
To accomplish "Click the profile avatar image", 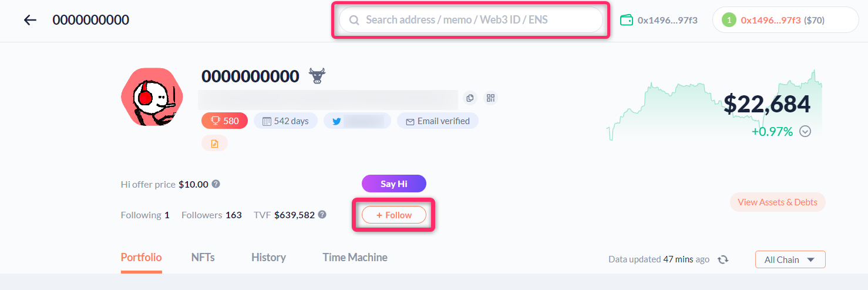I will (152, 96).
